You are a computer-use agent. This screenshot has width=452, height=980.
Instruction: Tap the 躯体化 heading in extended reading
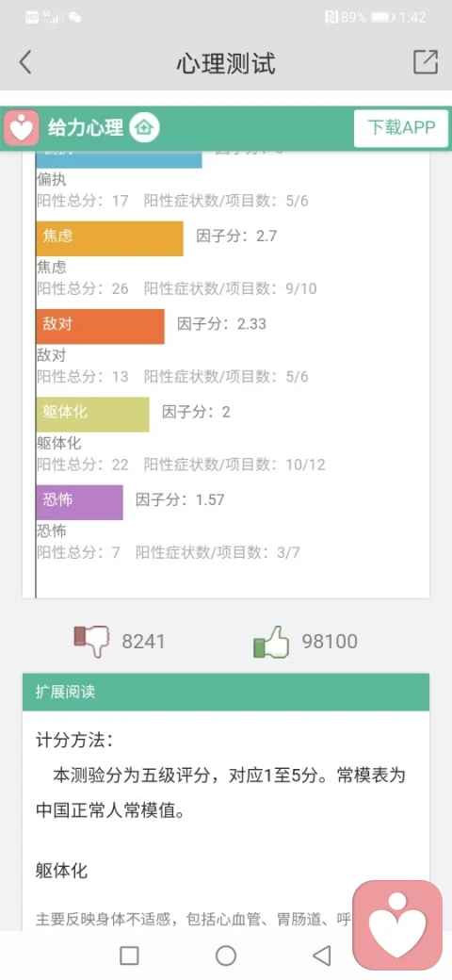pos(62,870)
